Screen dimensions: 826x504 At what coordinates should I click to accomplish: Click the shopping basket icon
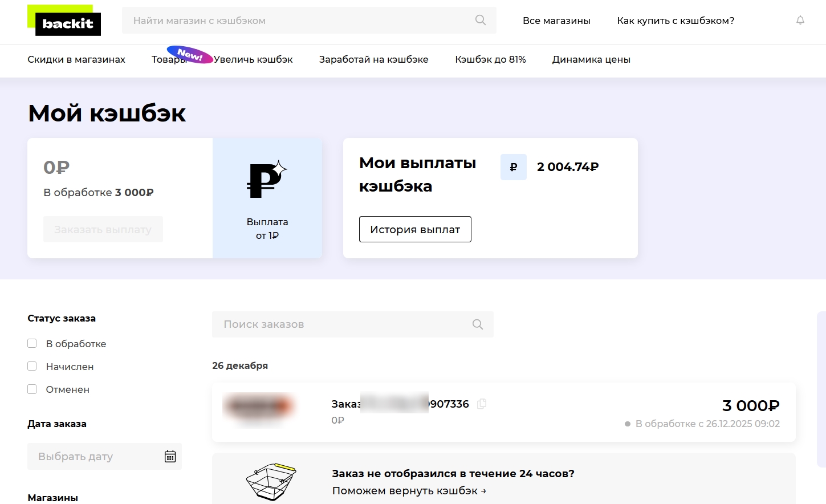(x=271, y=482)
